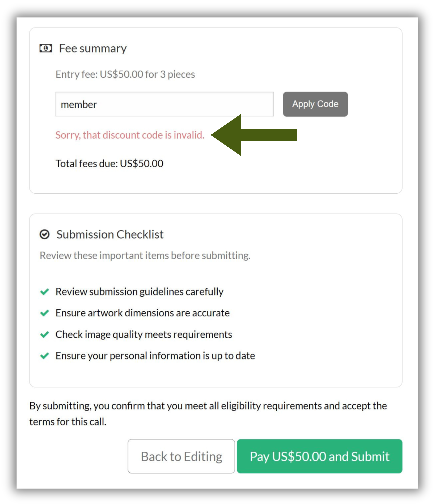Image resolution: width=435 pixels, height=504 pixels.
Task: Click the invalid discount code error message
Action: coord(130,135)
